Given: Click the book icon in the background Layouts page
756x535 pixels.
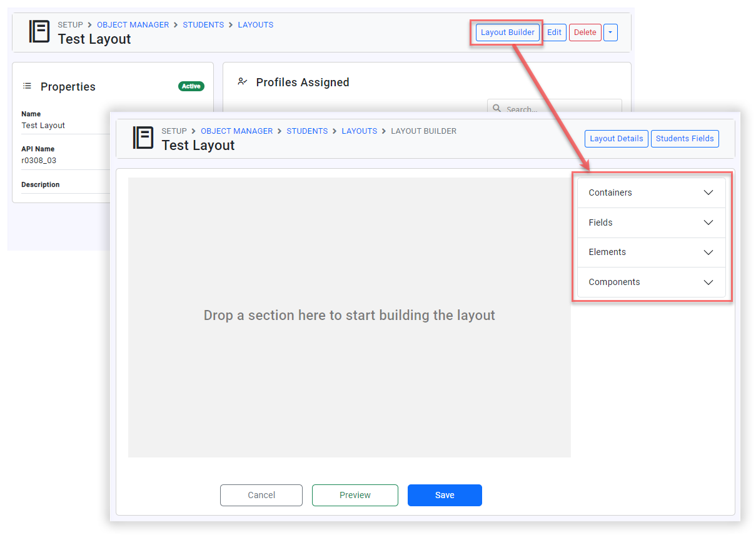Looking at the screenshot, I should [39, 31].
